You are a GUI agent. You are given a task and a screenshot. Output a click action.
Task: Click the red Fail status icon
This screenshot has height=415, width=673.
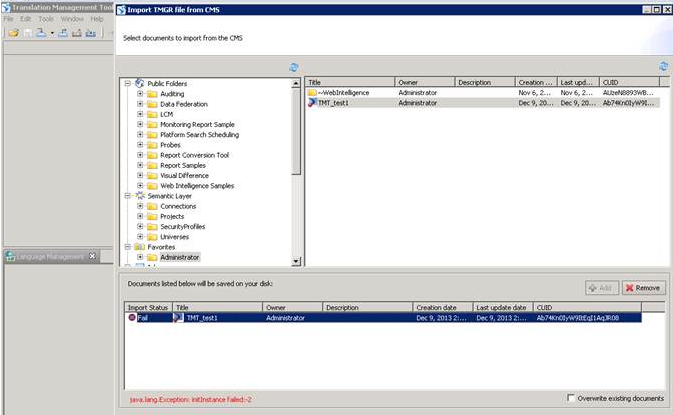pos(132,318)
